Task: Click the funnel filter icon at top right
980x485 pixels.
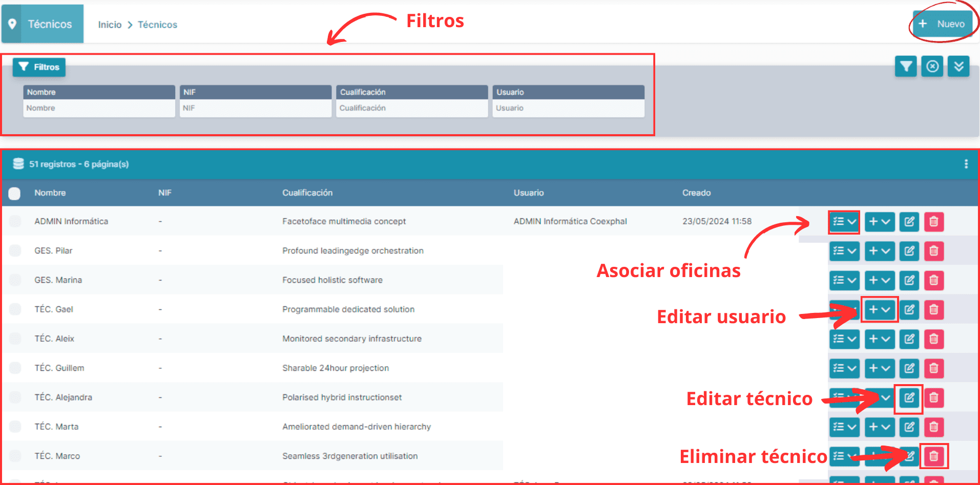Action: click(905, 67)
